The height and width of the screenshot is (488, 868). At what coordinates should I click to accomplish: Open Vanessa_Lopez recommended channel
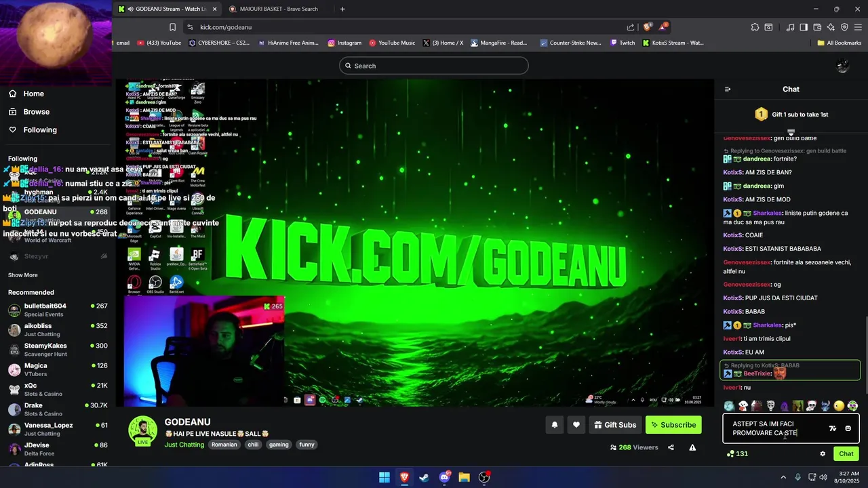tap(57, 429)
